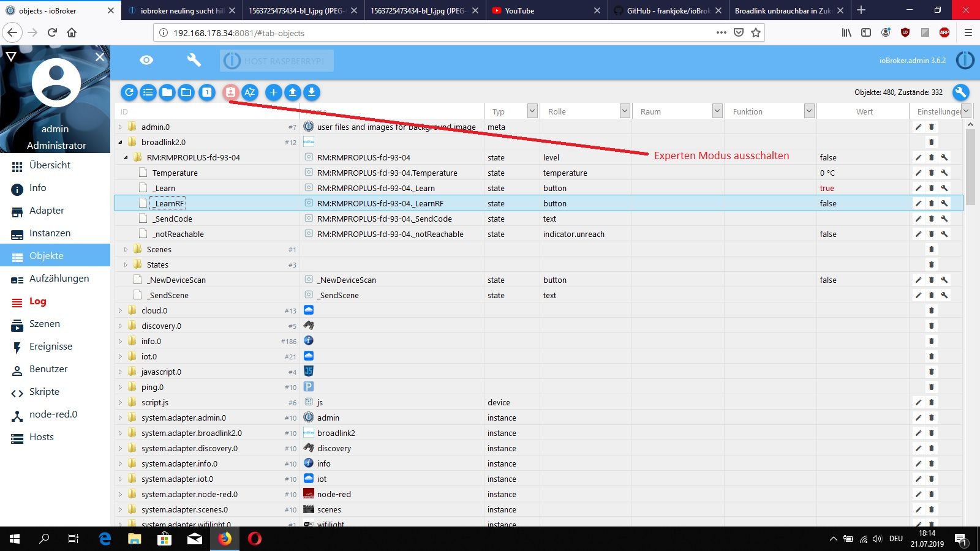The image size is (980, 551).
Task: Collapse the RM:RMPROPLUS-fd-93-04 device node
Action: 126,158
